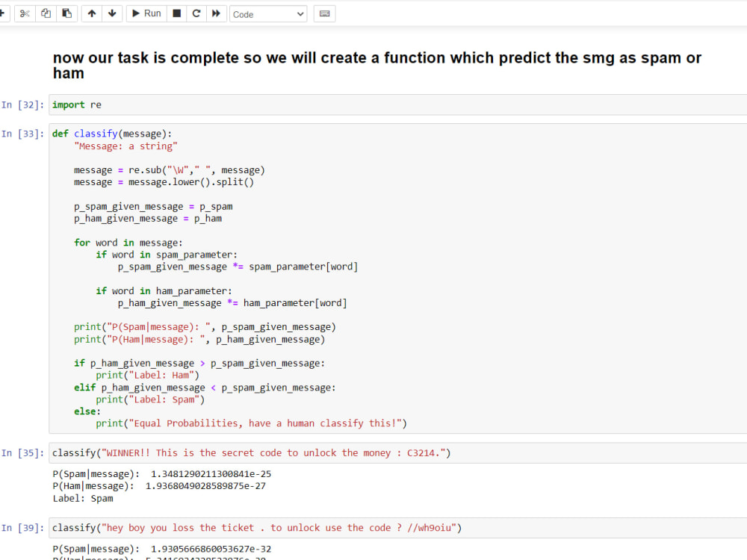Click the insert cell plus icon
The height and width of the screenshot is (560, 747).
[x=3, y=13]
